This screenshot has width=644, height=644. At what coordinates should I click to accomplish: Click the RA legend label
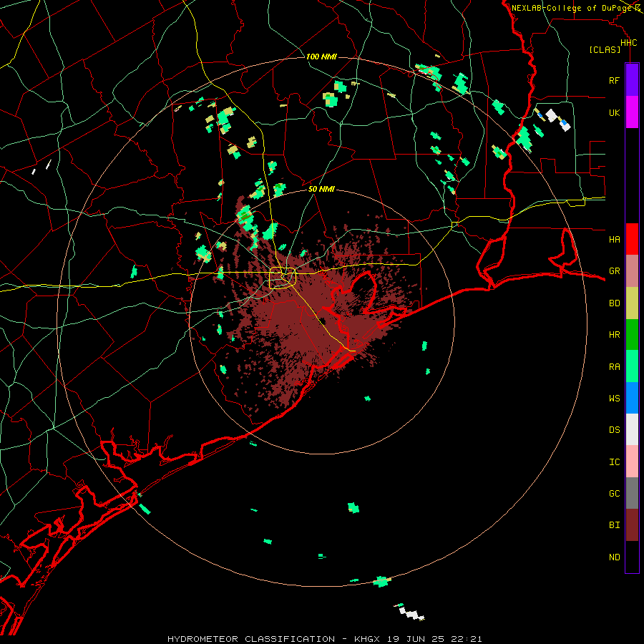[615, 366]
